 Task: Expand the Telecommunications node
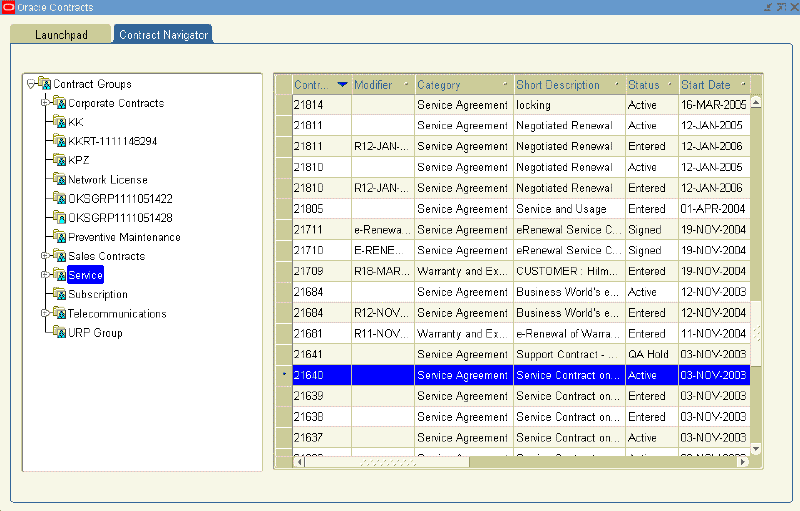click(x=45, y=313)
